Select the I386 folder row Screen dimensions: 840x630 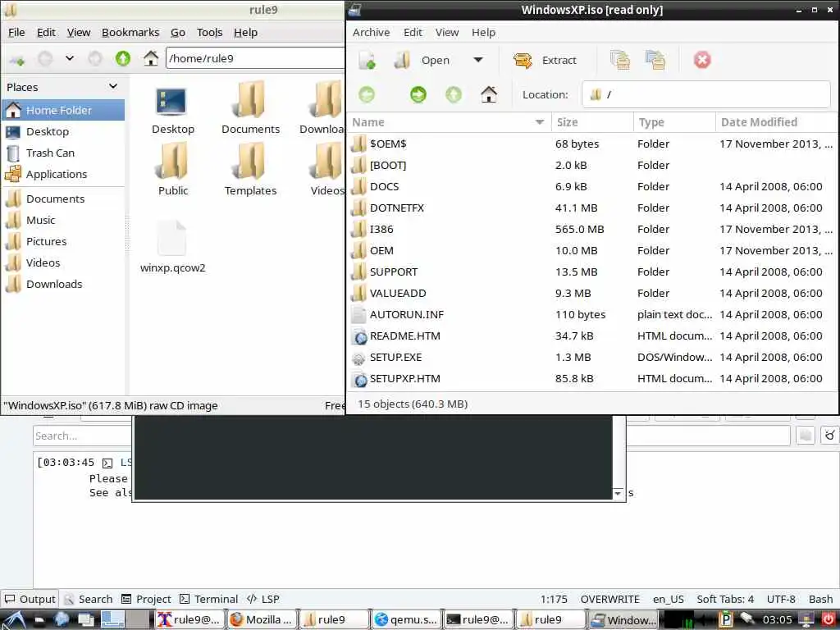click(x=592, y=230)
